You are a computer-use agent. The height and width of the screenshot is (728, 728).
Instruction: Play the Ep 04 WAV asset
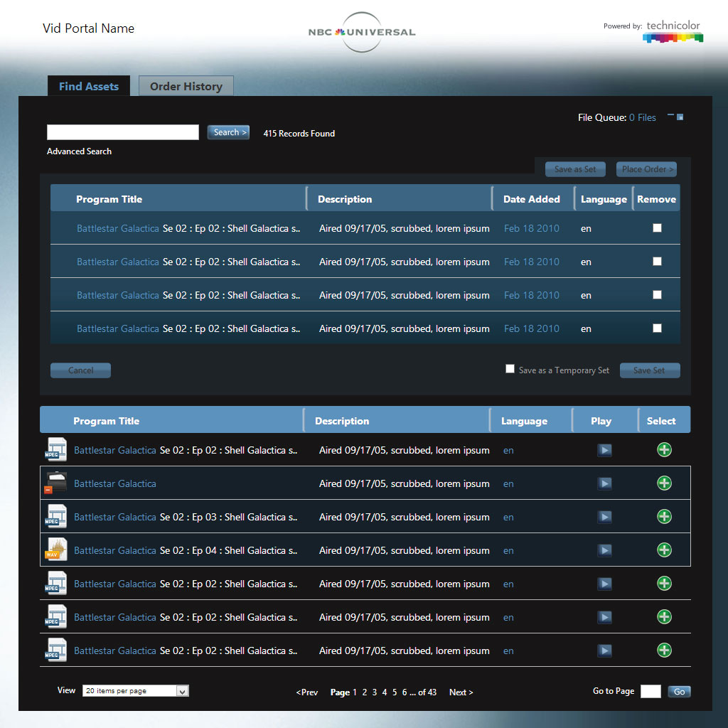[x=604, y=550]
